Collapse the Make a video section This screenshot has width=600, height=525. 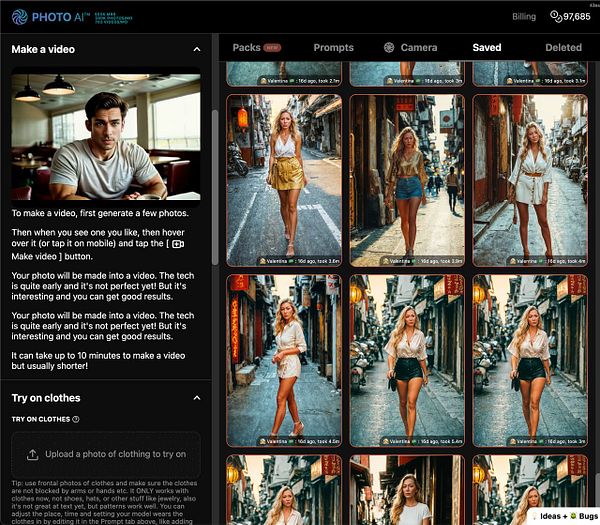coord(197,49)
